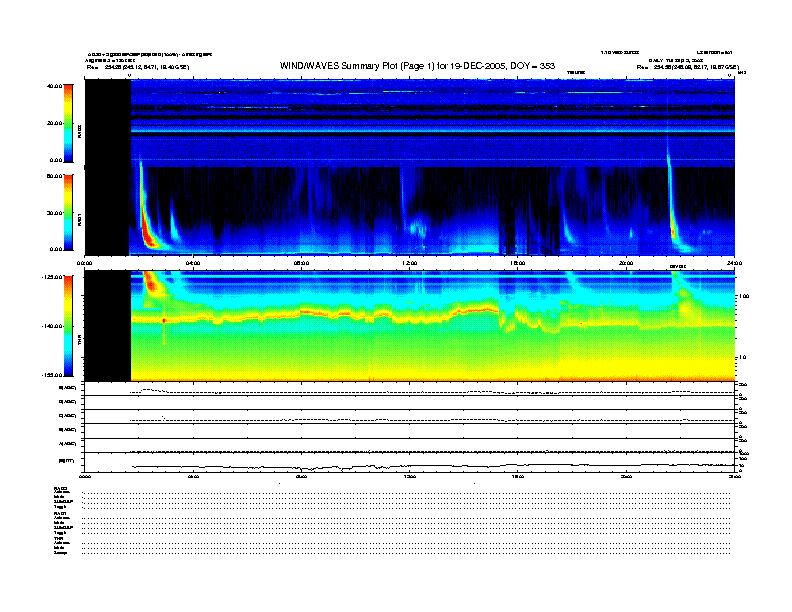Click 00:00 tick label below RAD1 panel
Screen dimensions: 792x612
click(84, 263)
